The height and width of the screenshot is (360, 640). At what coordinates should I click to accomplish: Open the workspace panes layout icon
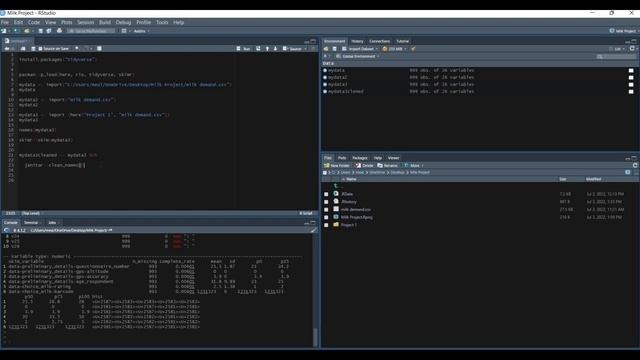(x=124, y=31)
